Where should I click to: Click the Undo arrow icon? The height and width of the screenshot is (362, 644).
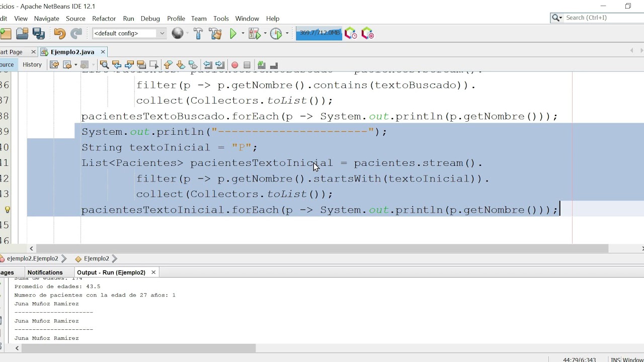(60, 34)
